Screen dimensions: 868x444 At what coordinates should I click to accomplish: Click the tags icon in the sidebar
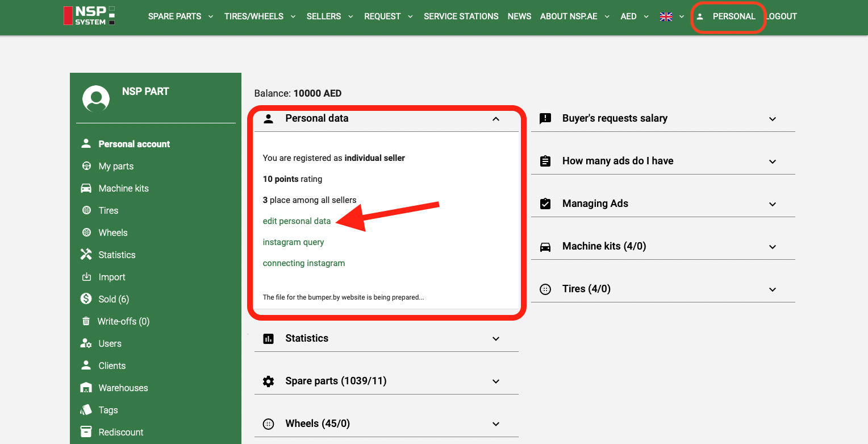86,410
